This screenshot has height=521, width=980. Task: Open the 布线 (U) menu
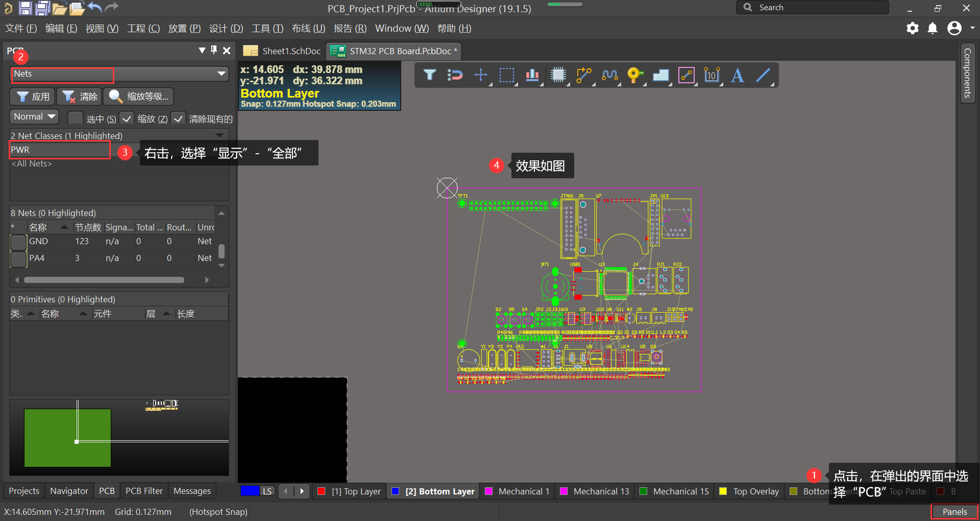coord(308,28)
